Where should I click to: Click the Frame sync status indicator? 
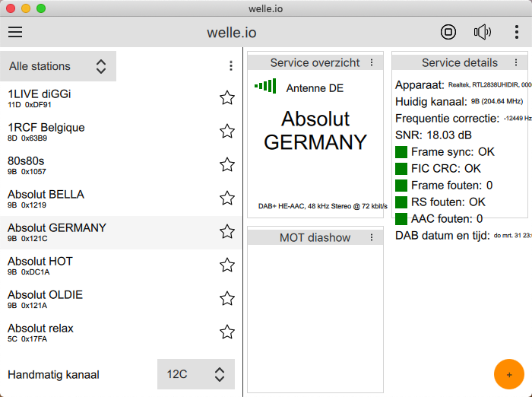point(401,152)
